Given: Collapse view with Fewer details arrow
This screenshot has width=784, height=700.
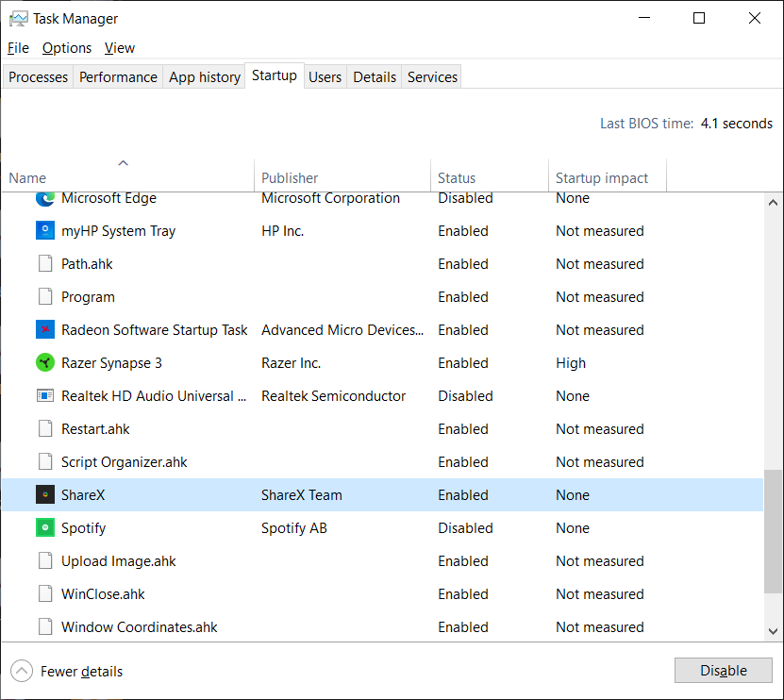Looking at the screenshot, I should coord(22,672).
